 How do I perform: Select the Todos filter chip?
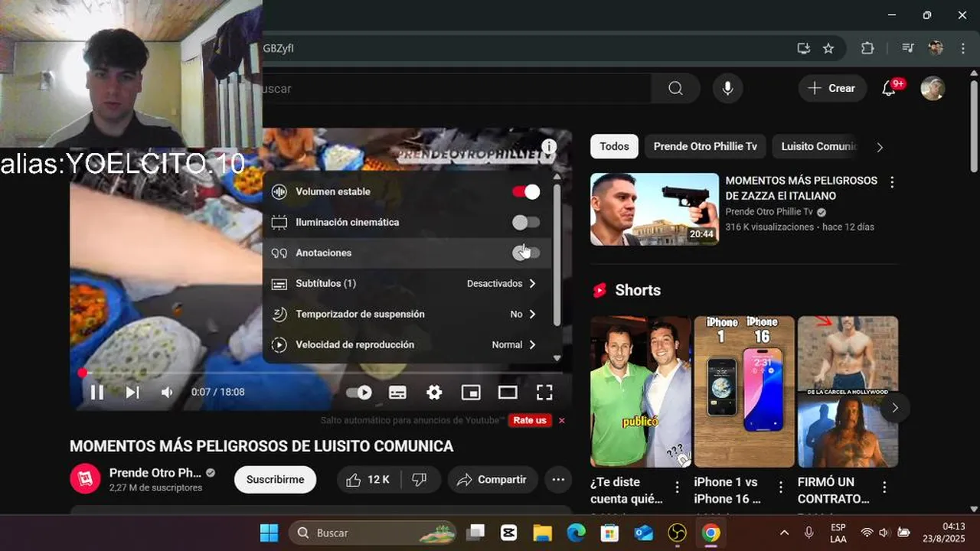(614, 146)
